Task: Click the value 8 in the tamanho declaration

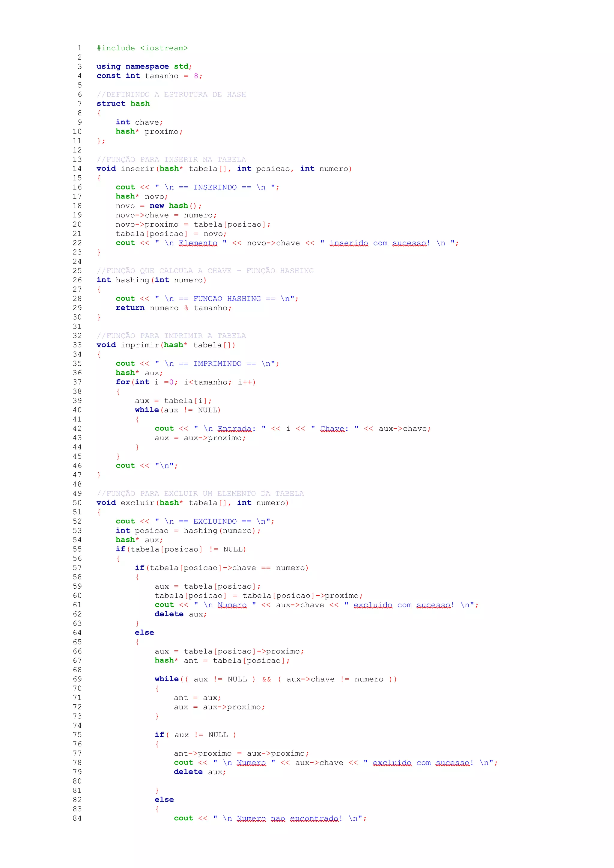Action: (x=196, y=76)
